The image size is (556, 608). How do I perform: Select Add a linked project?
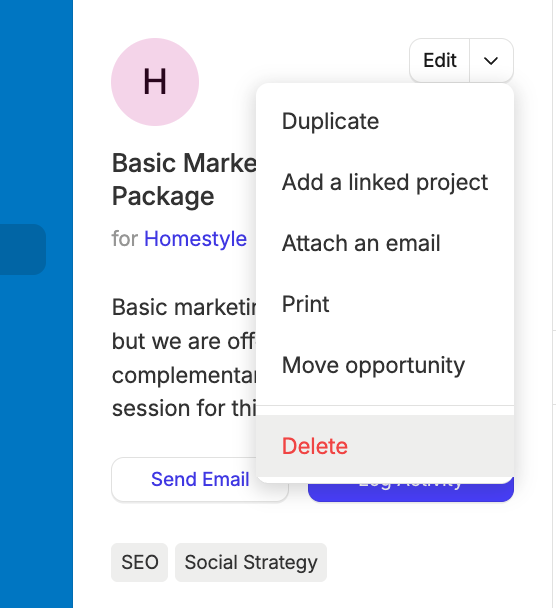(385, 182)
